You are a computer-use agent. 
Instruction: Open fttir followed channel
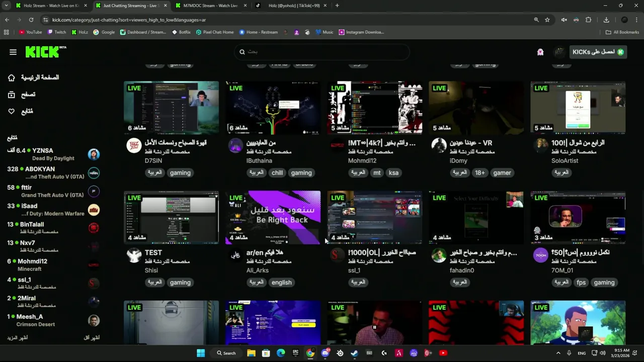coord(53,191)
